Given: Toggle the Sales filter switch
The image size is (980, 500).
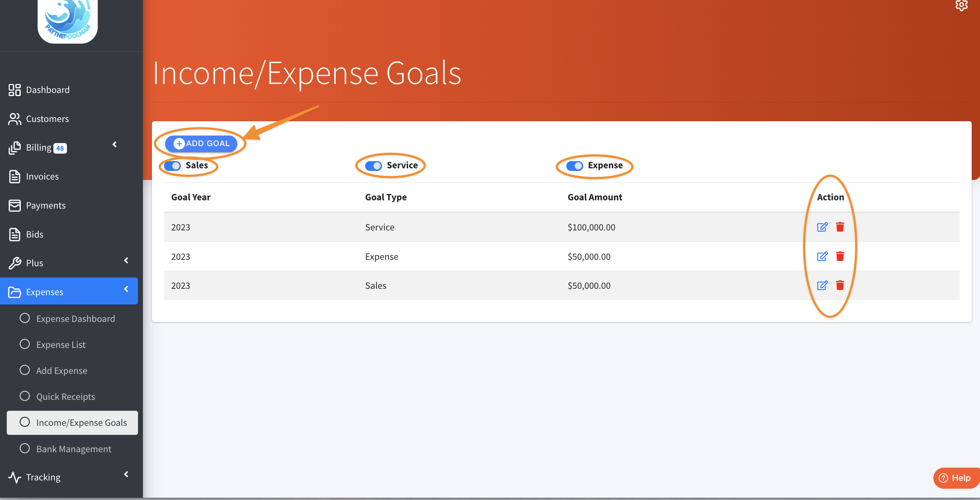Looking at the screenshot, I should (173, 166).
